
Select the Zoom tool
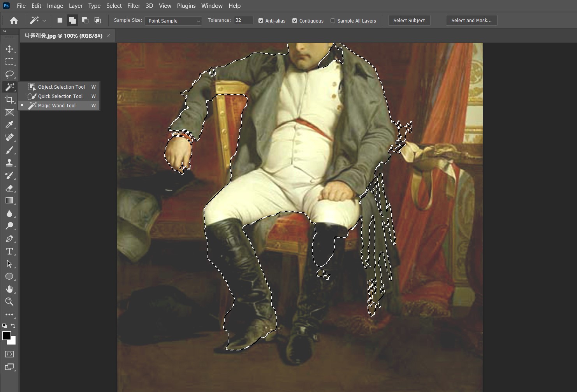[9, 302]
